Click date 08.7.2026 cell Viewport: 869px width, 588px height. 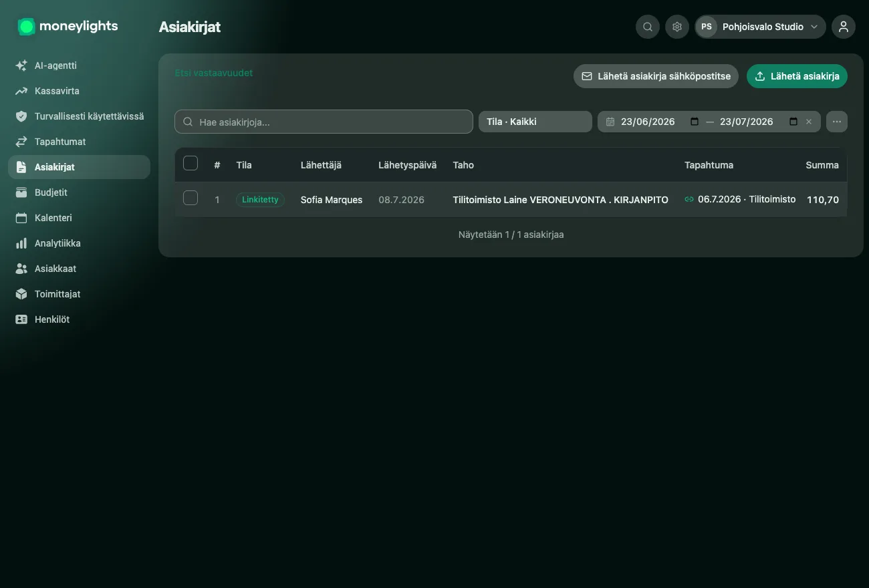(401, 200)
